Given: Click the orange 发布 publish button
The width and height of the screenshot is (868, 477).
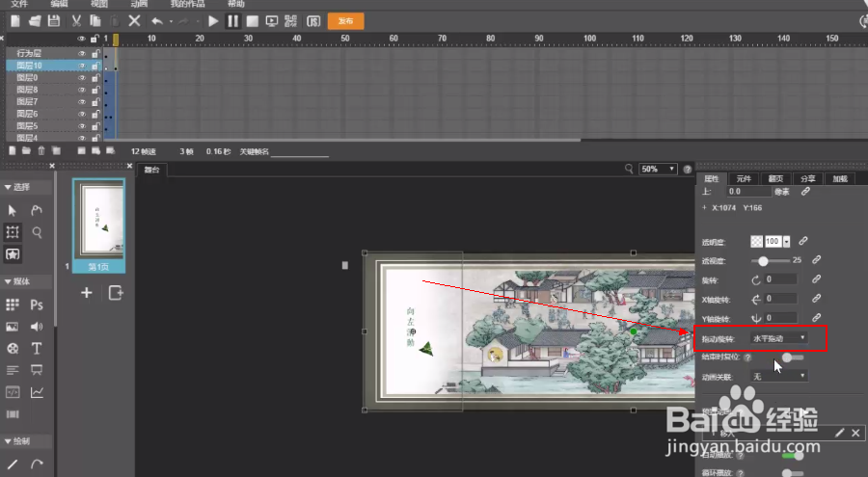Looking at the screenshot, I should [346, 21].
